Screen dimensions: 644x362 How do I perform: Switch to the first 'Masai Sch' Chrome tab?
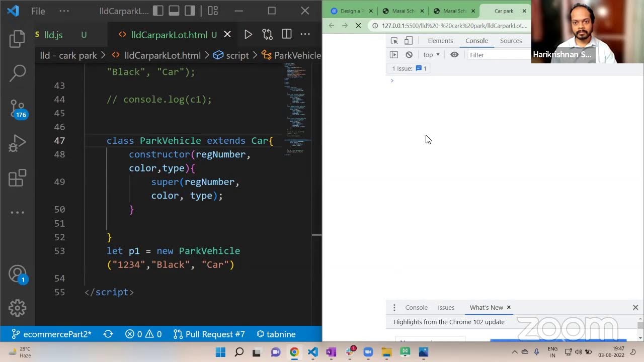click(x=404, y=11)
